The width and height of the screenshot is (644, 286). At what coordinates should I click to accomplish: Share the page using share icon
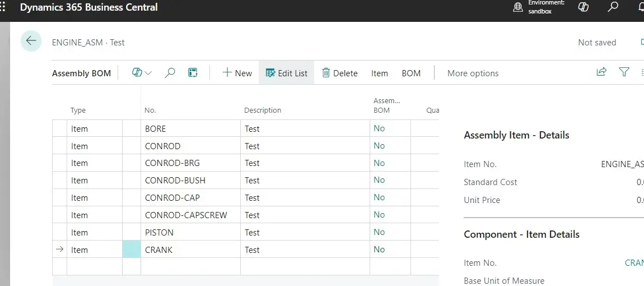(x=601, y=72)
